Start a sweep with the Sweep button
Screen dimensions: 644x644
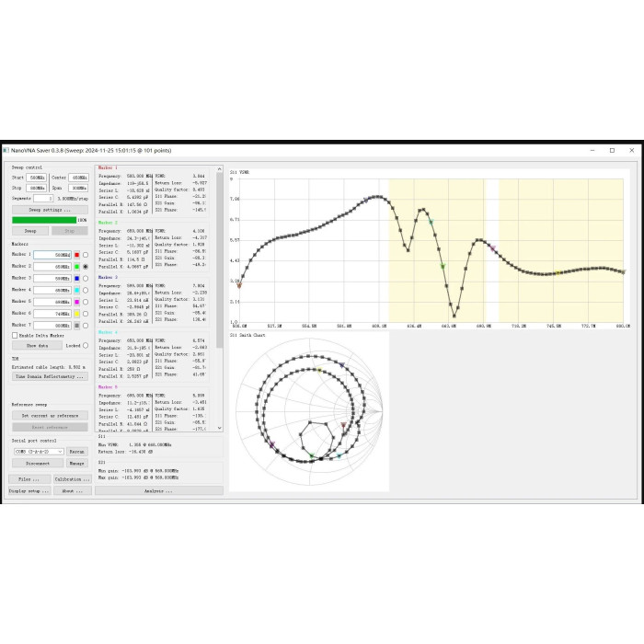pyautogui.click(x=30, y=231)
